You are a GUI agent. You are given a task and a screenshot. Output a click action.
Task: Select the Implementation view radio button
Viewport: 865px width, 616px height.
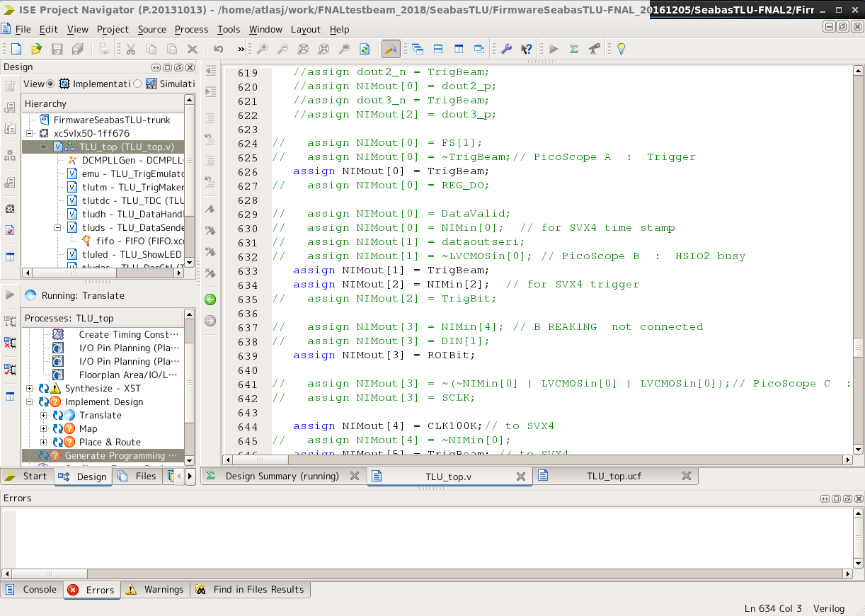[x=50, y=84]
